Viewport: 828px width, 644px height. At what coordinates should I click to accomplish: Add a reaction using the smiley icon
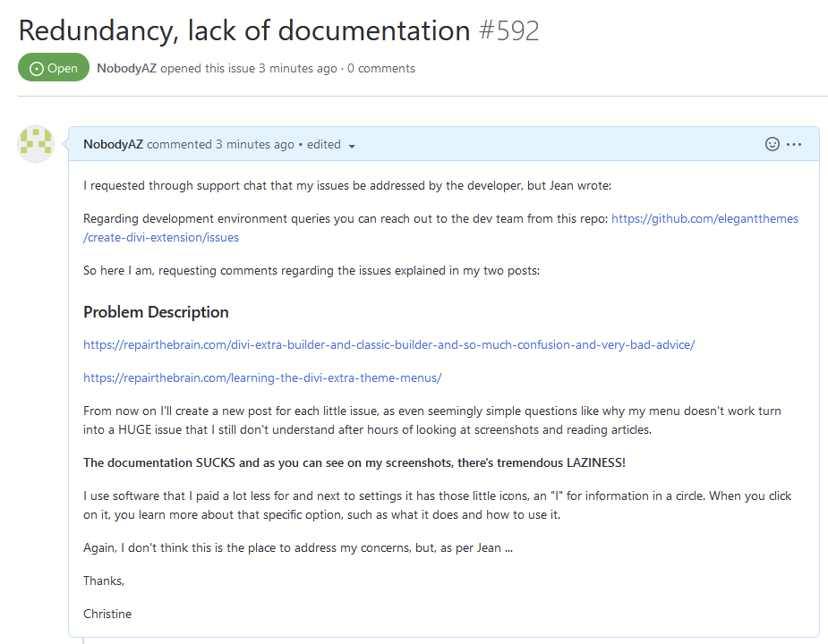pos(772,143)
